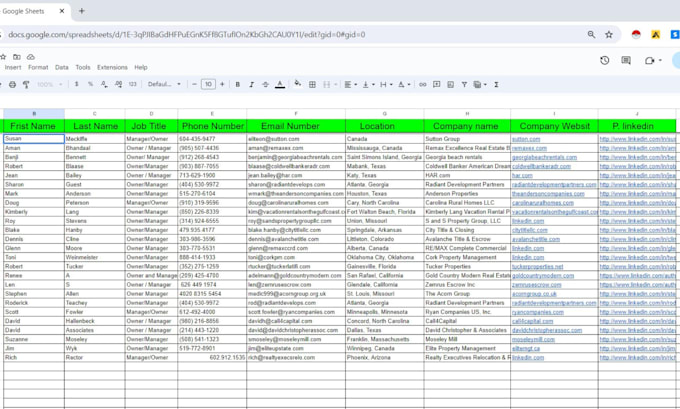
Task: Format selection as percent
Action: pos(90,84)
